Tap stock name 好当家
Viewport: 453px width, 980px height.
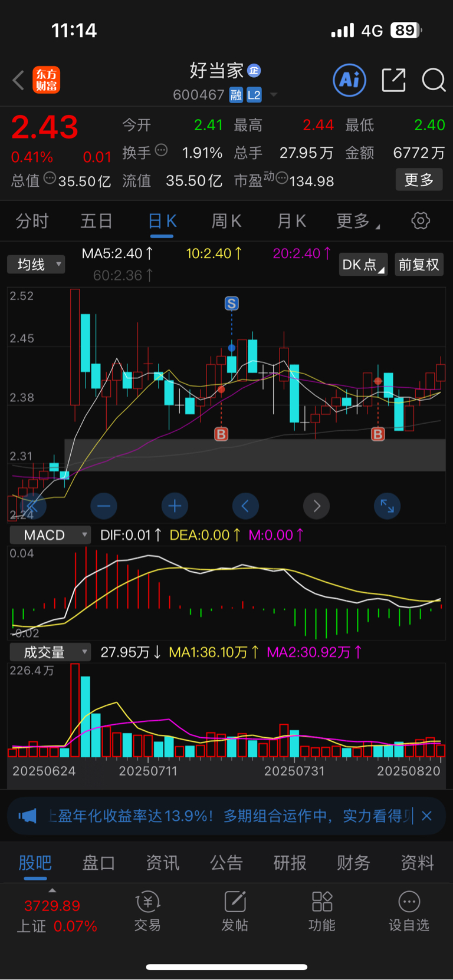pos(216,71)
